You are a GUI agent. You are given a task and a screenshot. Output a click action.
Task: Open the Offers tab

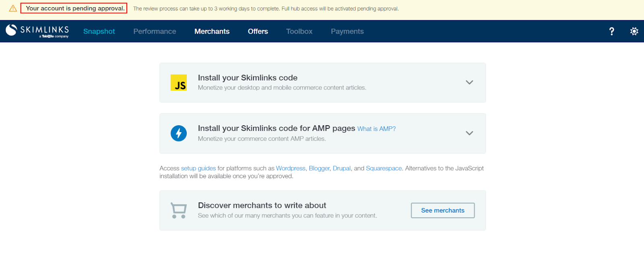pyautogui.click(x=258, y=31)
